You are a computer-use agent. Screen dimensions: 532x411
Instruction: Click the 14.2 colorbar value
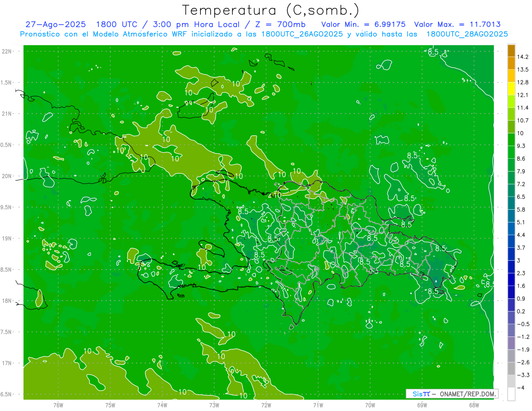click(523, 57)
